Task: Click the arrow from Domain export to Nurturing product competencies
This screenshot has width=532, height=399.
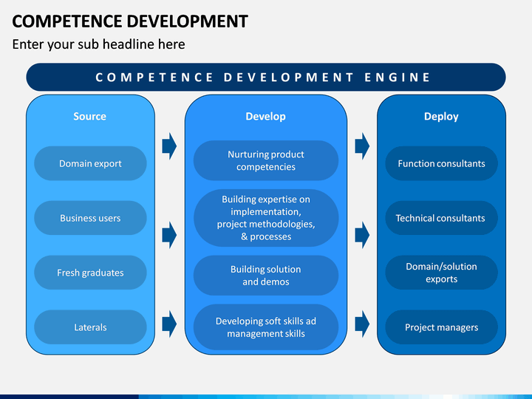Action: pyautogui.click(x=169, y=146)
